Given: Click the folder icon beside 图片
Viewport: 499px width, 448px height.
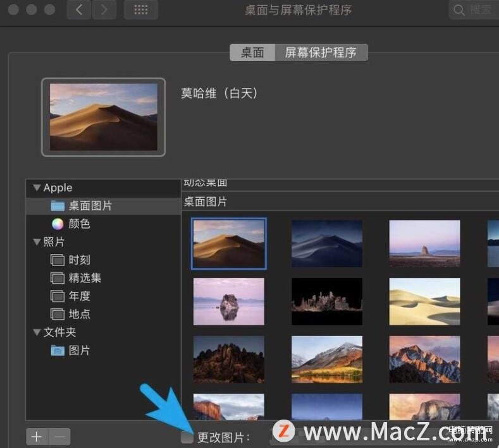Looking at the screenshot, I should (58, 351).
